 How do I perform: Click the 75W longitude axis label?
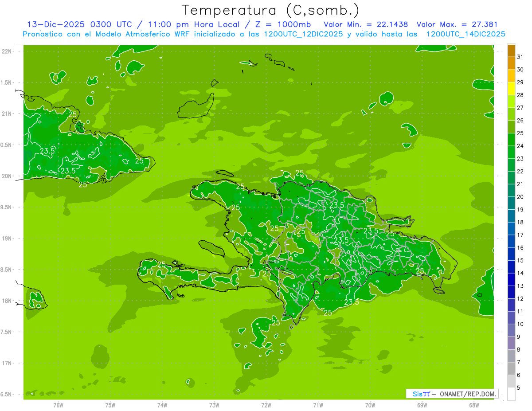110,405
